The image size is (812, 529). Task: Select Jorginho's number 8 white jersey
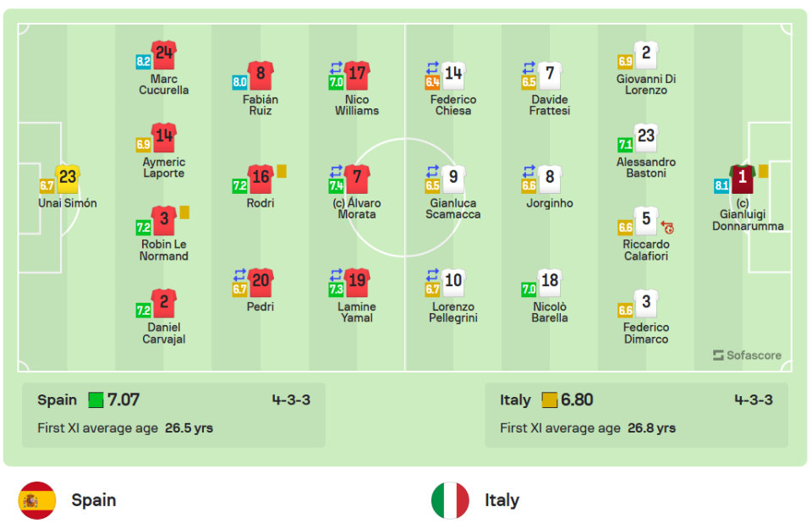550,179
